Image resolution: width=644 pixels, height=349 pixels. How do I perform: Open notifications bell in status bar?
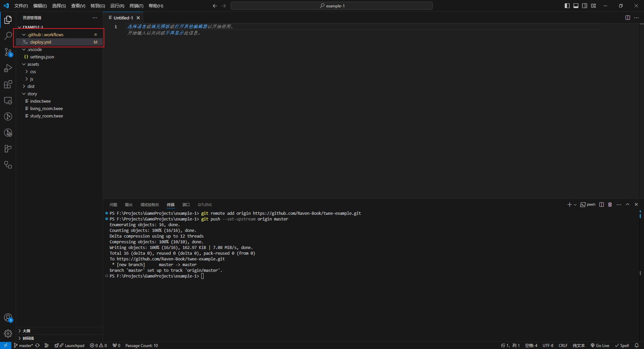[x=637, y=345]
